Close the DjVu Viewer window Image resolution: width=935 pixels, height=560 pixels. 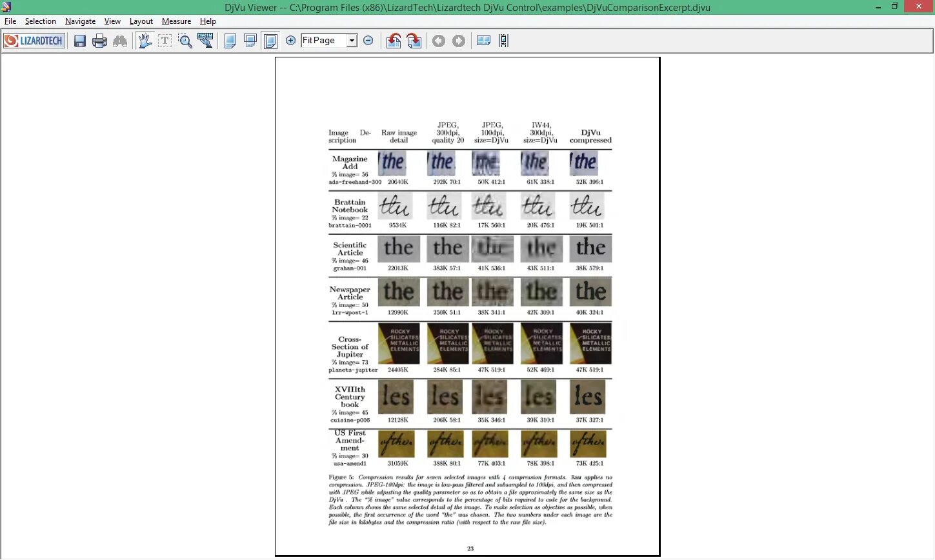point(919,6)
